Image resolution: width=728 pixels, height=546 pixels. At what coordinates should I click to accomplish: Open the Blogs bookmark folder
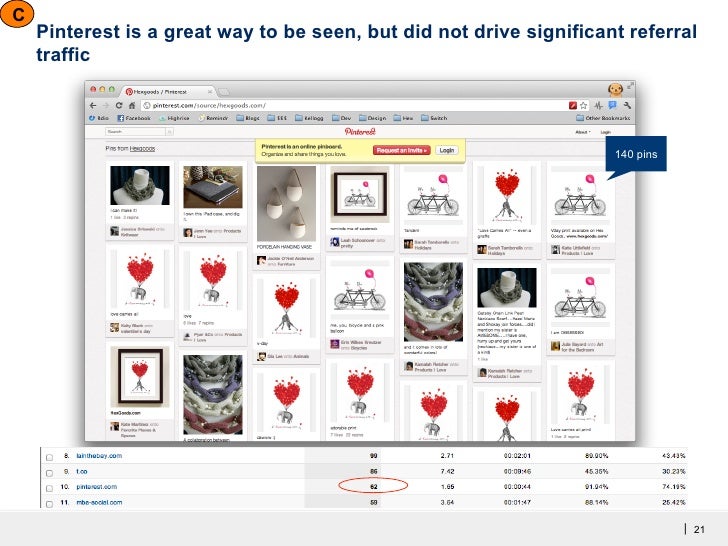coord(248,118)
